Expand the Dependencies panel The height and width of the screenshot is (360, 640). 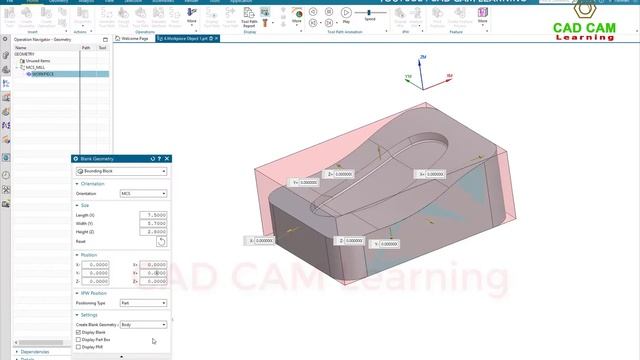coord(17,352)
